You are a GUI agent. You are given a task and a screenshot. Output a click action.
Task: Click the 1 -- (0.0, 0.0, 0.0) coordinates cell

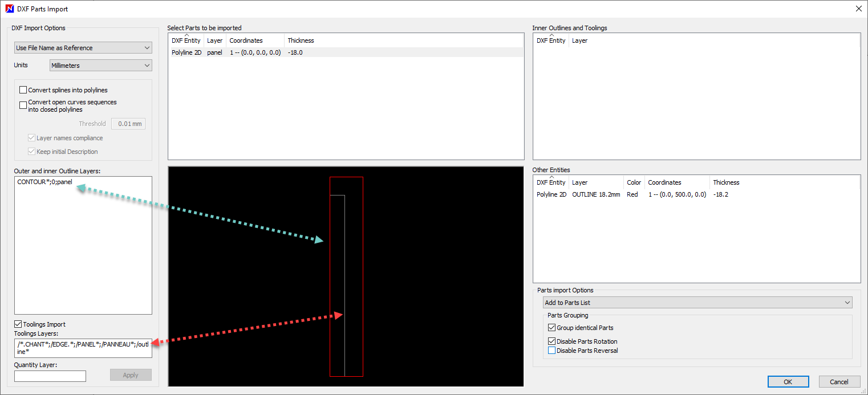[255, 52]
